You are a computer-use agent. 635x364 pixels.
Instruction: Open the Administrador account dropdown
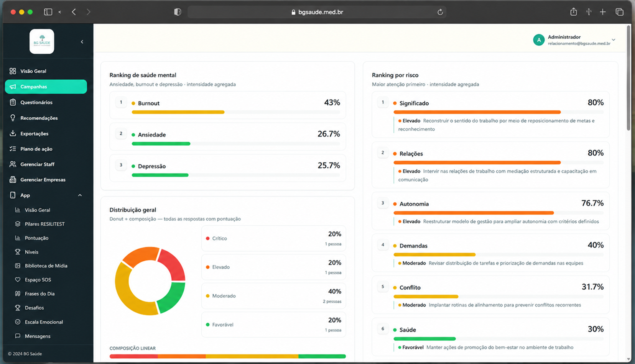(x=574, y=40)
